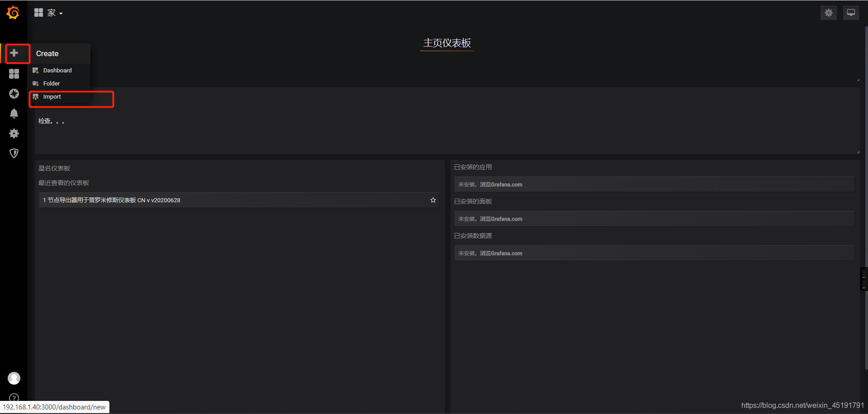
Task: Open the Server Admin shield icon
Action: tap(14, 153)
